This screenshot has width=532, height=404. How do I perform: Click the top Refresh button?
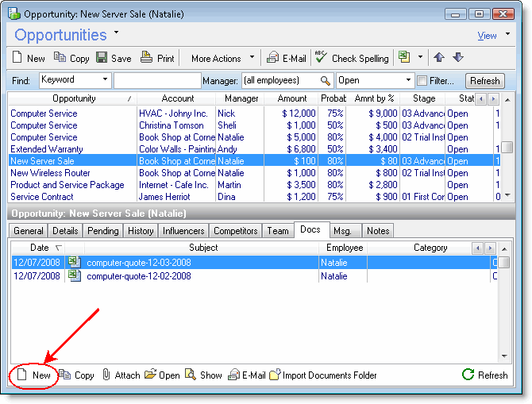point(484,81)
